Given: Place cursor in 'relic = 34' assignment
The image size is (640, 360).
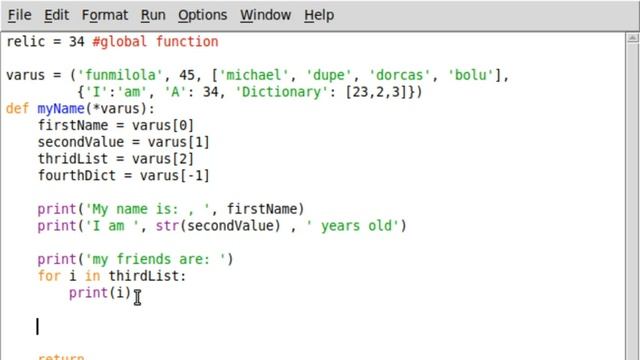Looking at the screenshot, I should 45,42.
